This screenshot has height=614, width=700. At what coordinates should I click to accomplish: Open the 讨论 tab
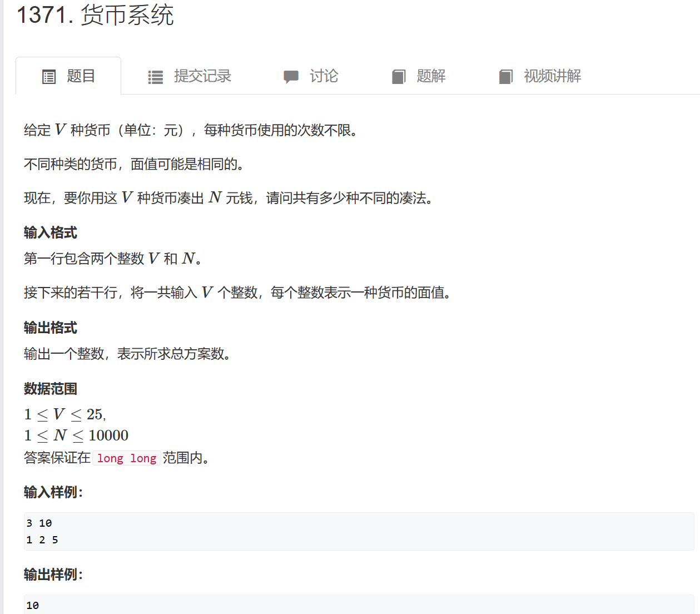324,76
